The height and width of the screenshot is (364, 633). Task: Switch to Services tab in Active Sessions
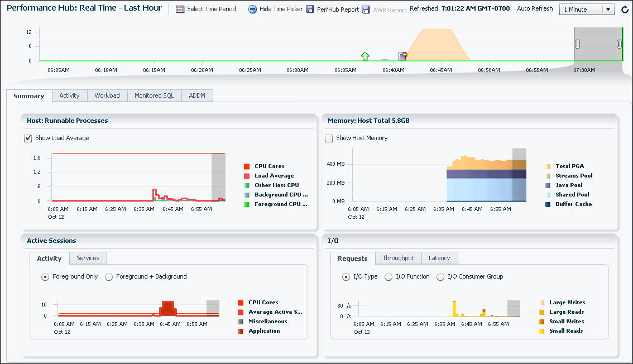(x=88, y=258)
